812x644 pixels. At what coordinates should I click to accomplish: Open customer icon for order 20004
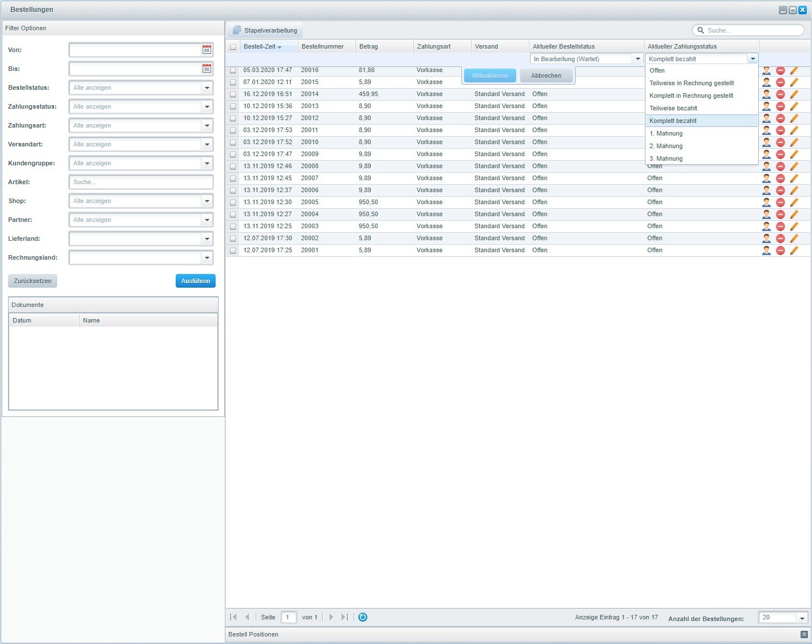(x=766, y=214)
